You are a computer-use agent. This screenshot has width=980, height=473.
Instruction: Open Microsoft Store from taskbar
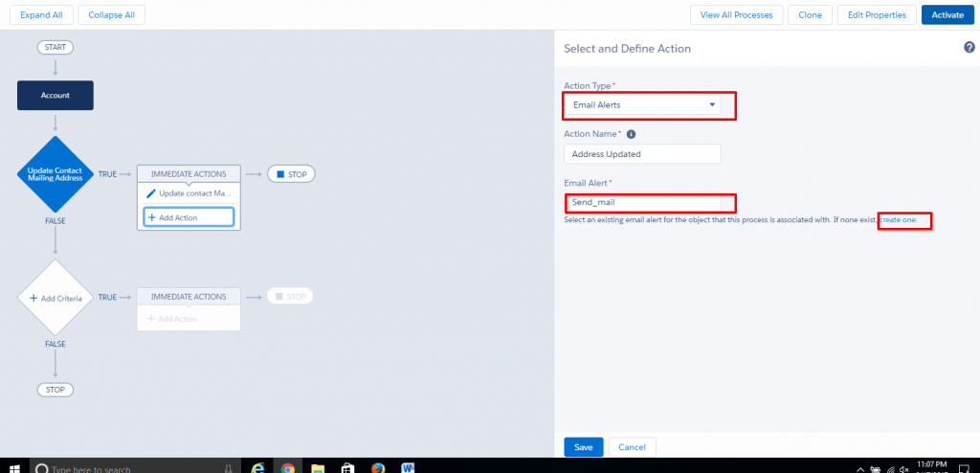pos(347,468)
